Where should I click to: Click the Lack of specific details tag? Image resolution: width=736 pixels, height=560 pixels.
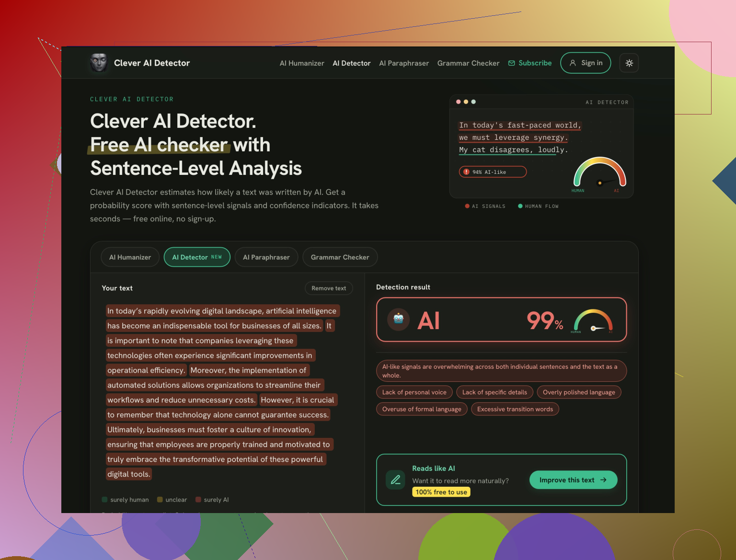(x=494, y=392)
